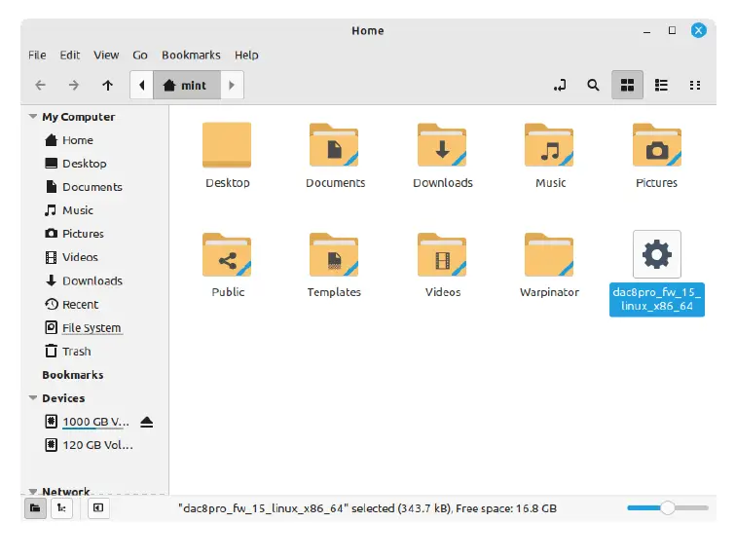Viewport: 735px width, 560px height.
Task: Click the toggle location entry icon
Action: (560, 86)
